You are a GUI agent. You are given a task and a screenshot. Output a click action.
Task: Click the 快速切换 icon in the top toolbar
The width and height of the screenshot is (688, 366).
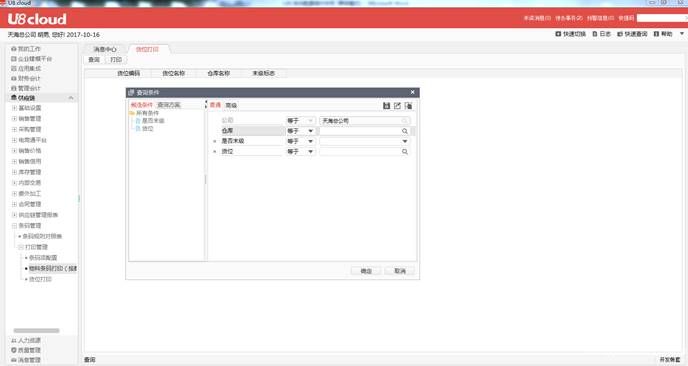pyautogui.click(x=558, y=34)
